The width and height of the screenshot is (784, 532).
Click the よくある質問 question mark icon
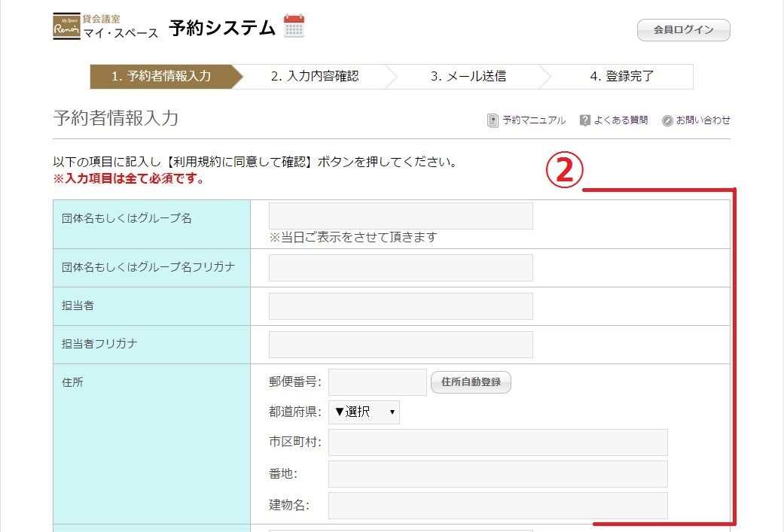[584, 120]
